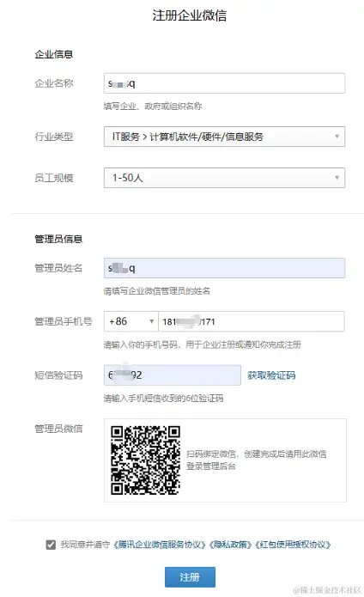Image resolution: width=364 pixels, height=597 pixels.
Task: Open the 隐私政策 link
Action: click(x=232, y=545)
